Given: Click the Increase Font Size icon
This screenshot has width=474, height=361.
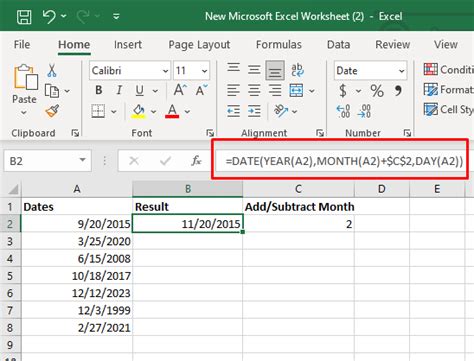Looking at the screenshot, I should pyautogui.click(x=180, y=90).
